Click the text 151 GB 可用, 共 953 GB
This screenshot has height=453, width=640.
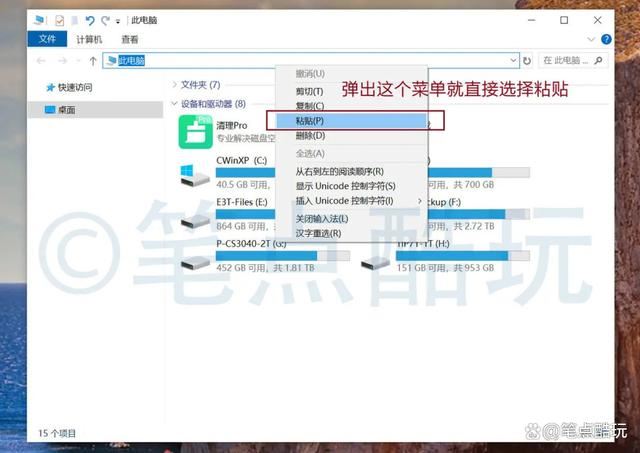point(445,268)
